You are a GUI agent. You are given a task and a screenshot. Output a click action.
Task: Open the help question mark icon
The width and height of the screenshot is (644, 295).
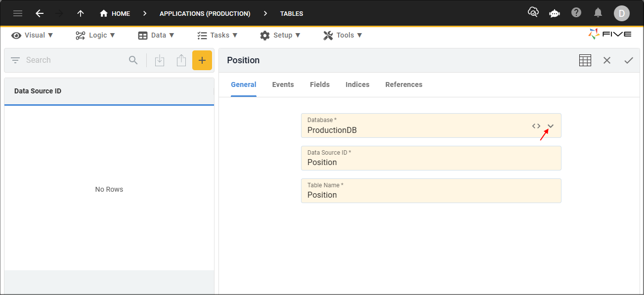pos(576,13)
